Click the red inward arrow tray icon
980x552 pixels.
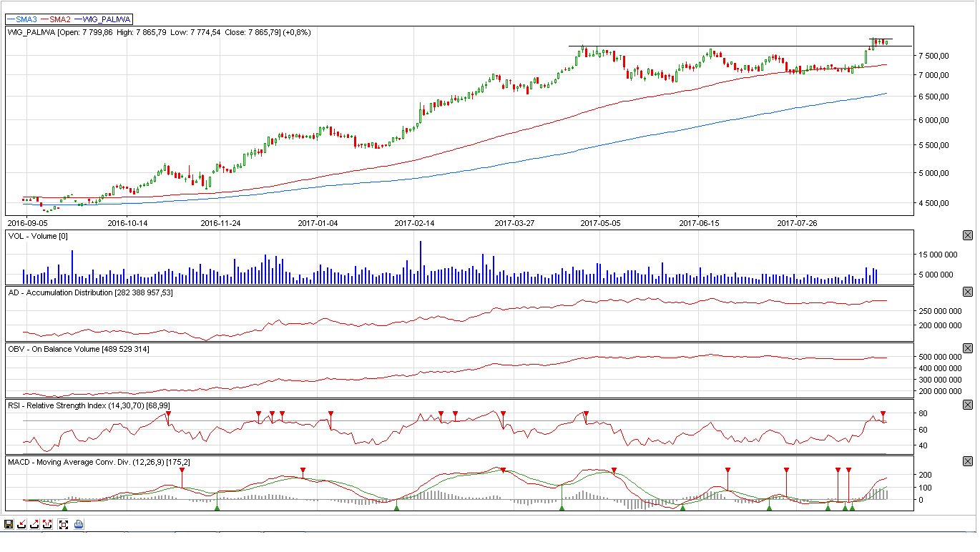[21, 524]
